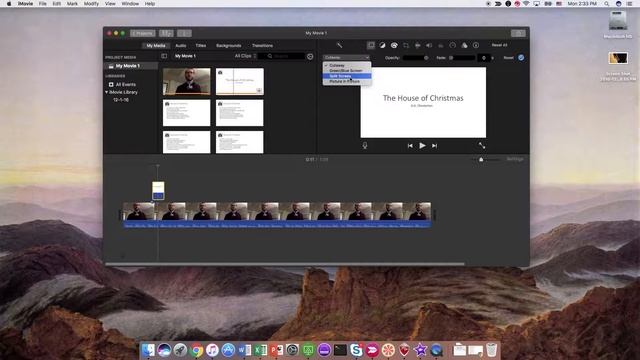This screenshot has height=360, width=640.
Task: Click the media import button in title bar
Action: coord(167,33)
